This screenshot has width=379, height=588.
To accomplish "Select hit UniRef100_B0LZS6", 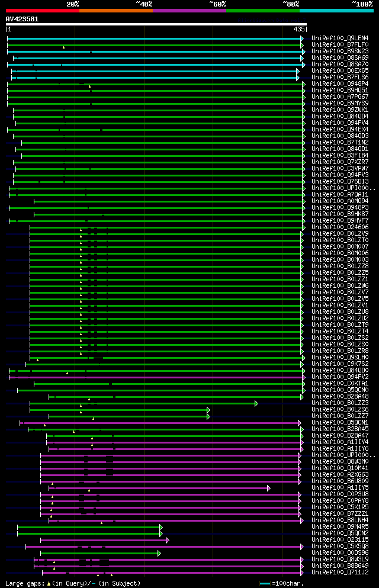I will [340, 410].
